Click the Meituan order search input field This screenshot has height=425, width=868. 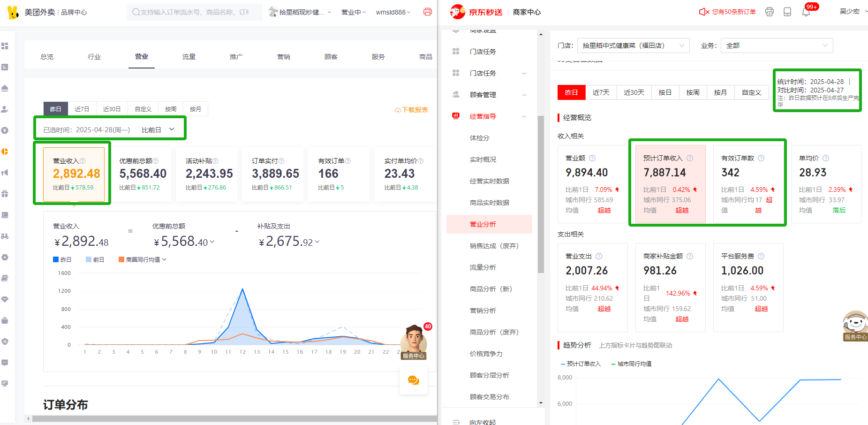[194, 12]
